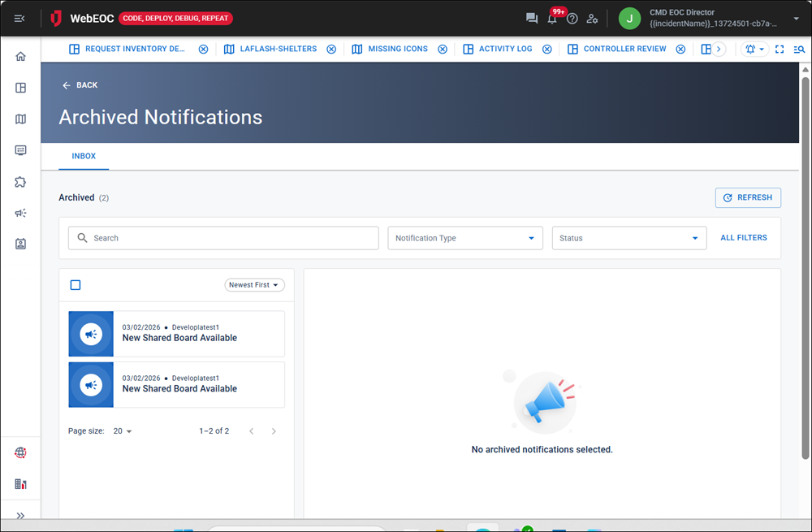Go BACK from Archived Notifications
Image resolution: width=812 pixels, height=532 pixels.
[80, 85]
